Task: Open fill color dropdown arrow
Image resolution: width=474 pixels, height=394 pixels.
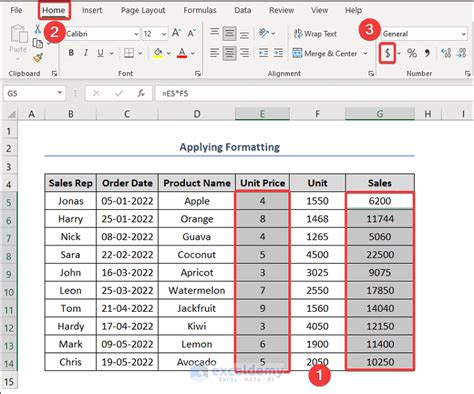Action: click(x=169, y=53)
